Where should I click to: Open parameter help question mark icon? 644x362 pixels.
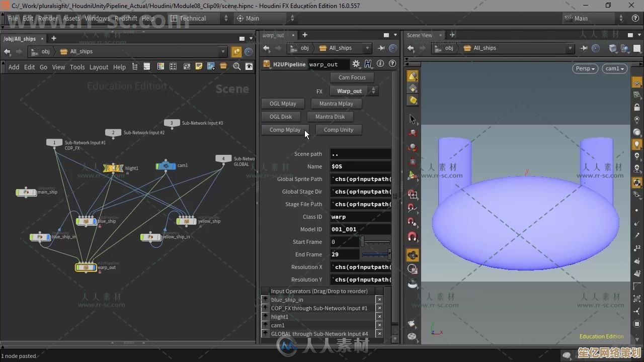click(392, 64)
